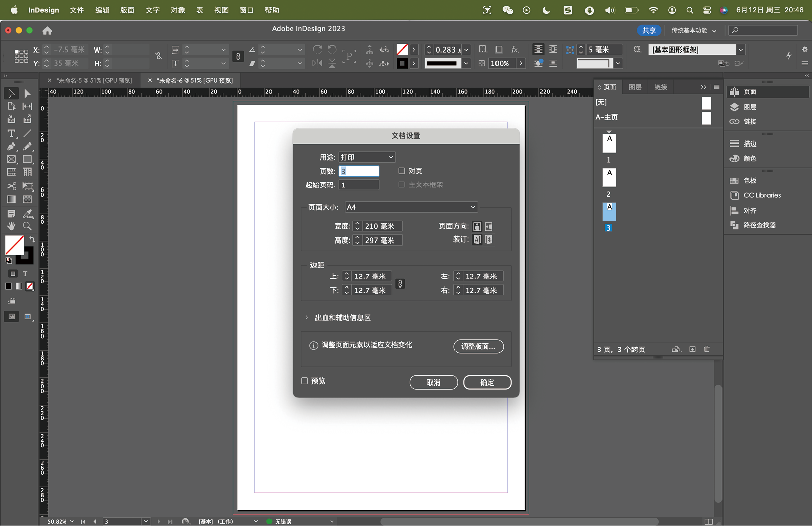Choose landscape page orientation icon

(489, 226)
